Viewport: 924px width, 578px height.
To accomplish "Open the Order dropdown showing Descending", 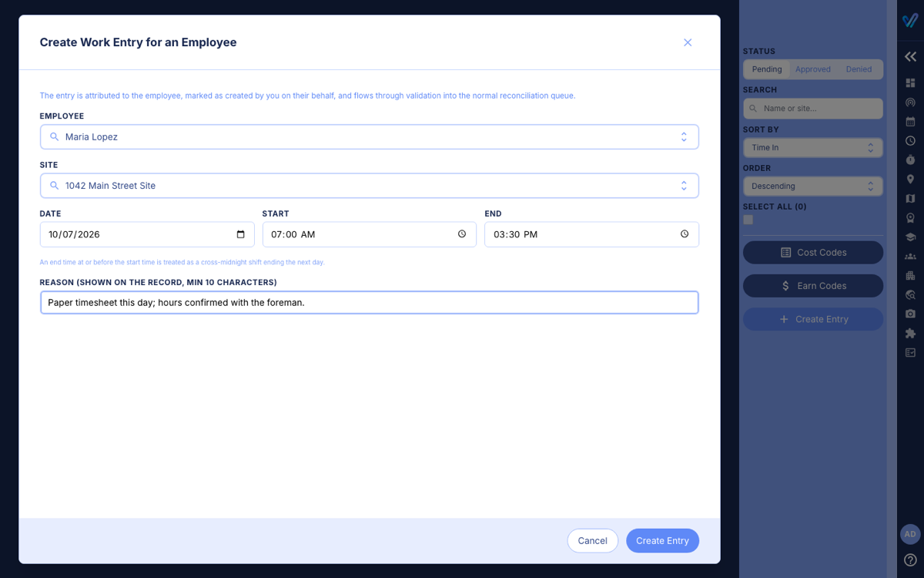I will [x=813, y=186].
